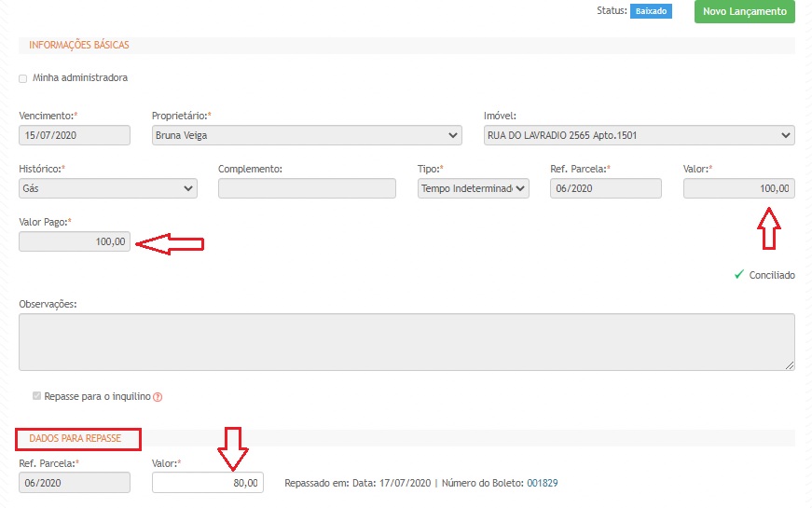Click the Novo Lançamento button
The height and width of the screenshot is (508, 812).
click(744, 11)
